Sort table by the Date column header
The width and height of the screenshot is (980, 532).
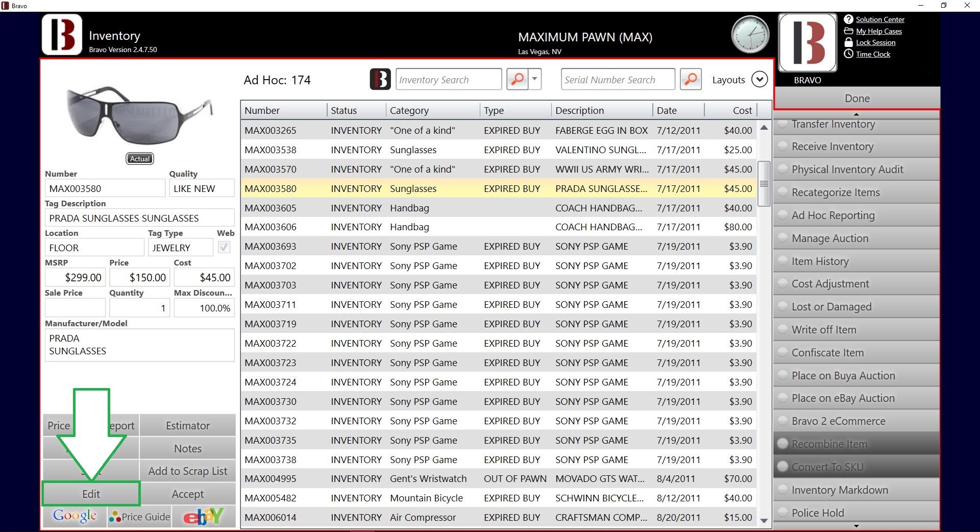click(678, 110)
